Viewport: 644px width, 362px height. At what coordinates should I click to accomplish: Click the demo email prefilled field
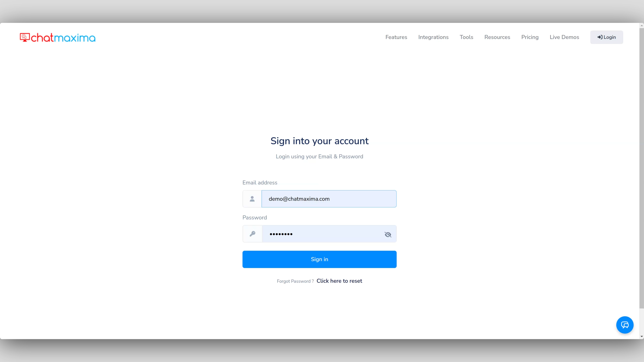click(x=329, y=198)
